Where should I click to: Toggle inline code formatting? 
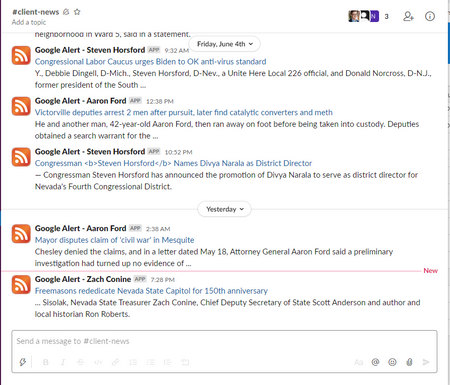coord(98,362)
